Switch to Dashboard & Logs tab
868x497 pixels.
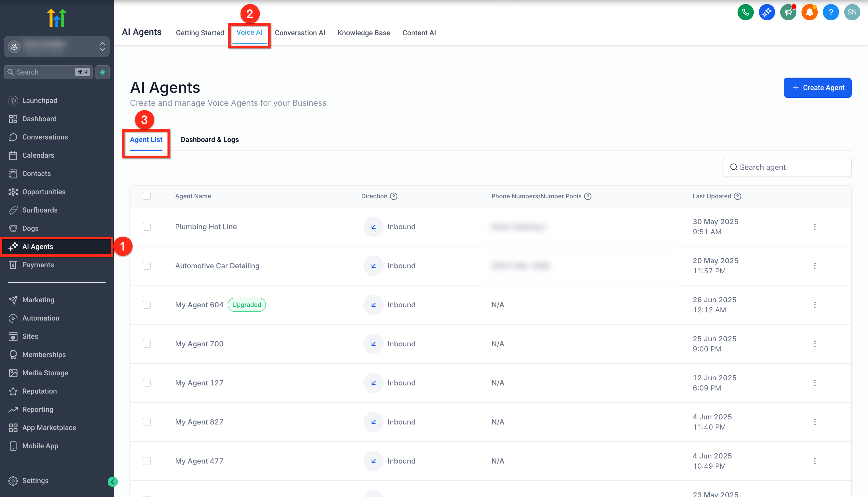point(209,140)
